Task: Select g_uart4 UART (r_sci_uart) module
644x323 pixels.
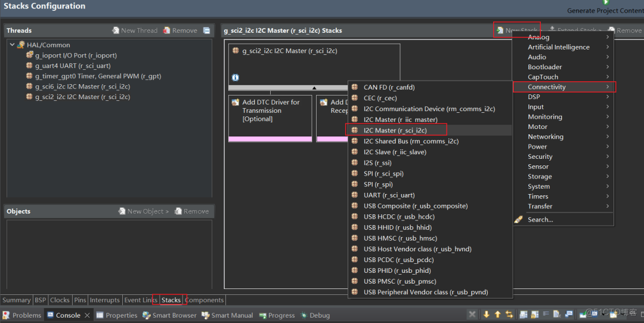Action: (x=68, y=66)
